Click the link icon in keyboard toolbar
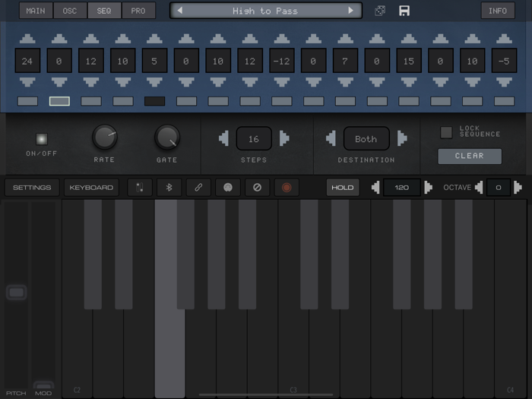The width and height of the screenshot is (532, 399). [198, 187]
